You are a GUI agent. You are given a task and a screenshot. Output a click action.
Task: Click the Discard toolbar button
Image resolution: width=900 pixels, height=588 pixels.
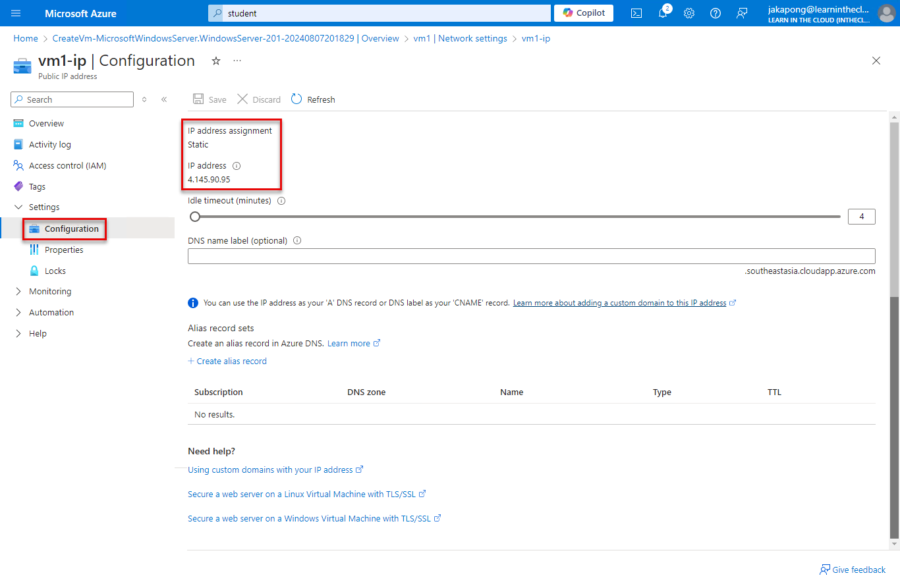point(259,99)
